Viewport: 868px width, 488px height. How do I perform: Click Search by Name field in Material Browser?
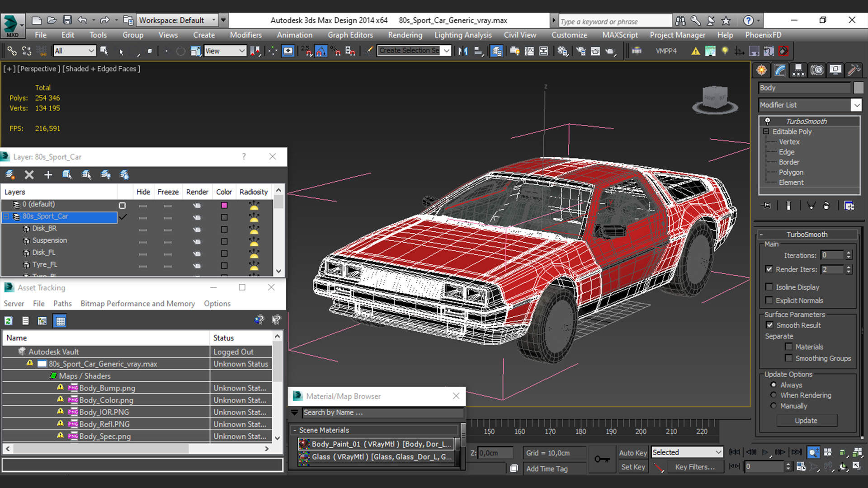(x=382, y=413)
